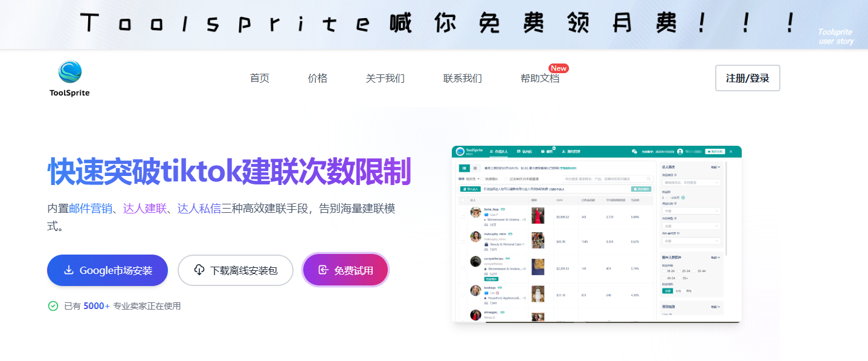
Task: Click the ToolSprite globe logo
Action: [x=70, y=72]
